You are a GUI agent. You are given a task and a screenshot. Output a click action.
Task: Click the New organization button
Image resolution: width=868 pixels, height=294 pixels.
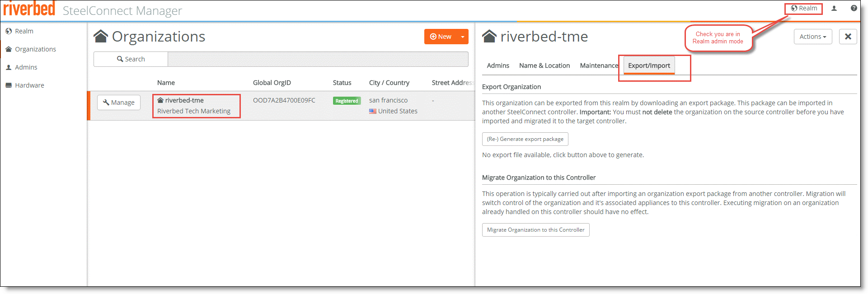(441, 37)
